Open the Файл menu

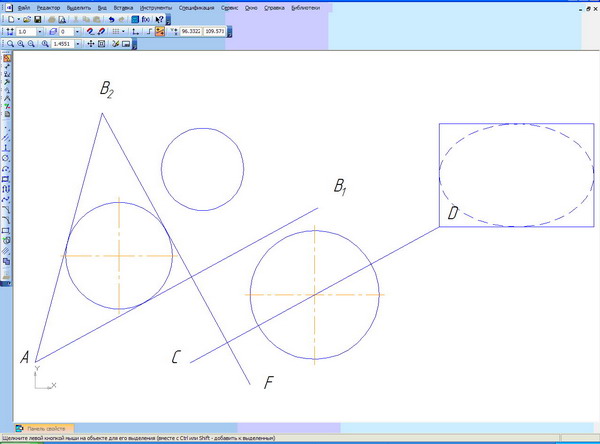pyautogui.click(x=23, y=7)
